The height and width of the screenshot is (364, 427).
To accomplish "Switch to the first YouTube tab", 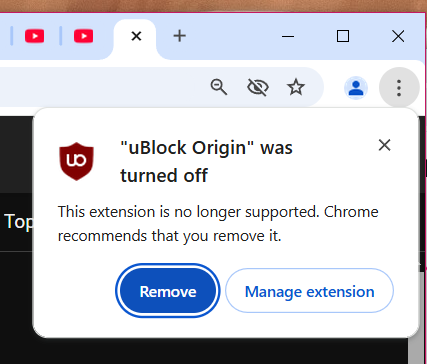I will click(x=34, y=36).
